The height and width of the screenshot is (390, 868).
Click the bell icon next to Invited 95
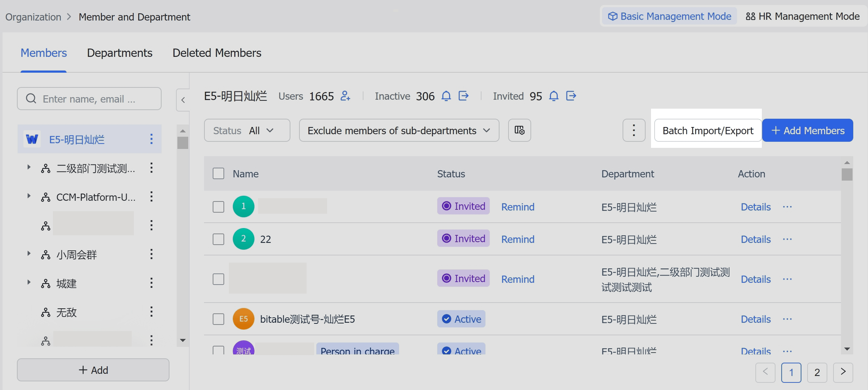click(554, 96)
